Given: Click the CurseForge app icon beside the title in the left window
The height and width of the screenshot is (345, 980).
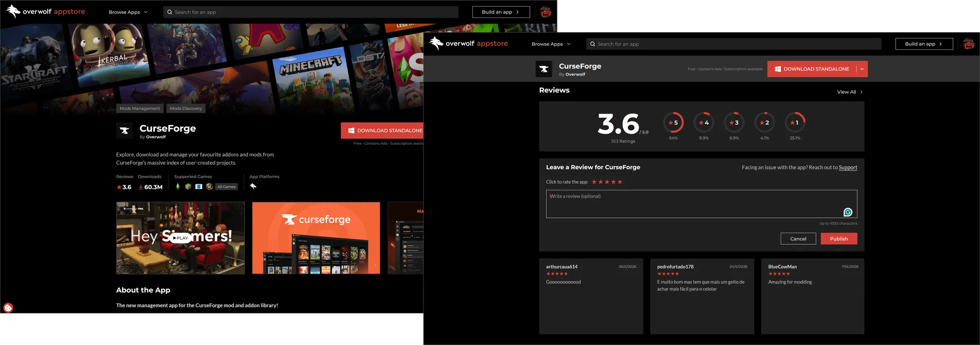Looking at the screenshot, I should [x=124, y=130].
